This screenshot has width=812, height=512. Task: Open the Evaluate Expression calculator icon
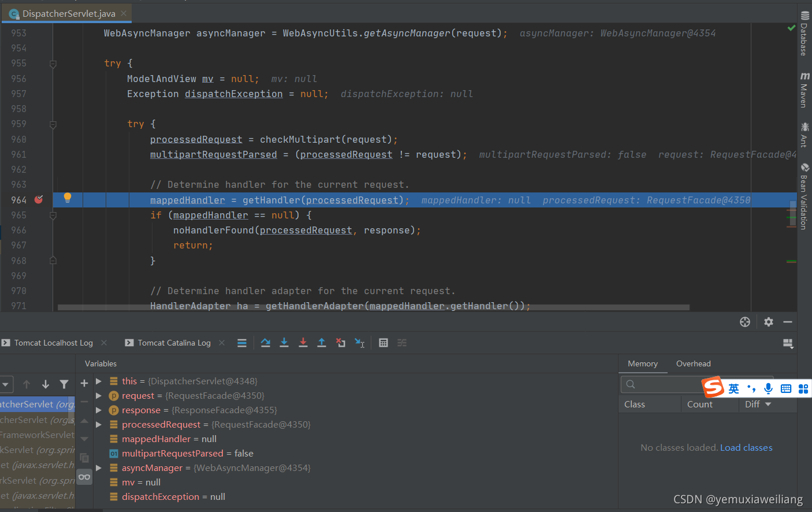(x=383, y=343)
